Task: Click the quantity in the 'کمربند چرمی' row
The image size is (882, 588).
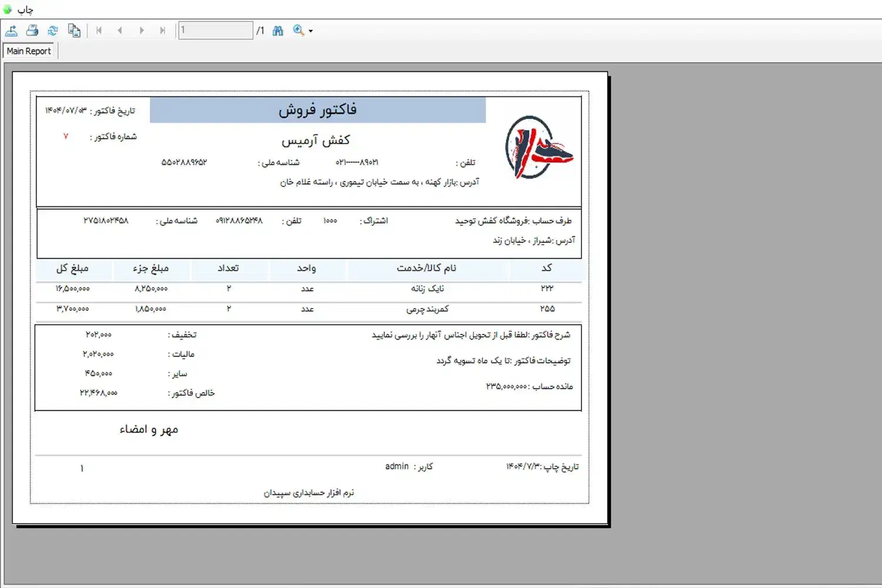Action: tap(229, 309)
